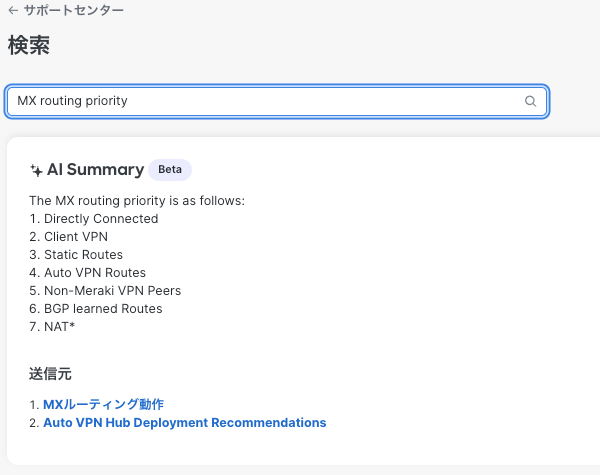Click the AI Summary sparkle icon
Screen dimensions: 600x475
[36, 170]
